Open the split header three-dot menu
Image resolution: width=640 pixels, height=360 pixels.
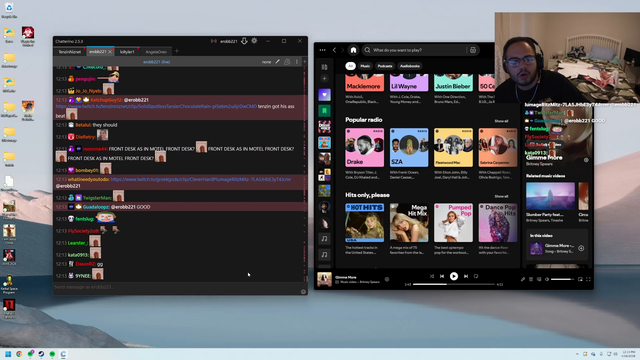tap(297, 62)
